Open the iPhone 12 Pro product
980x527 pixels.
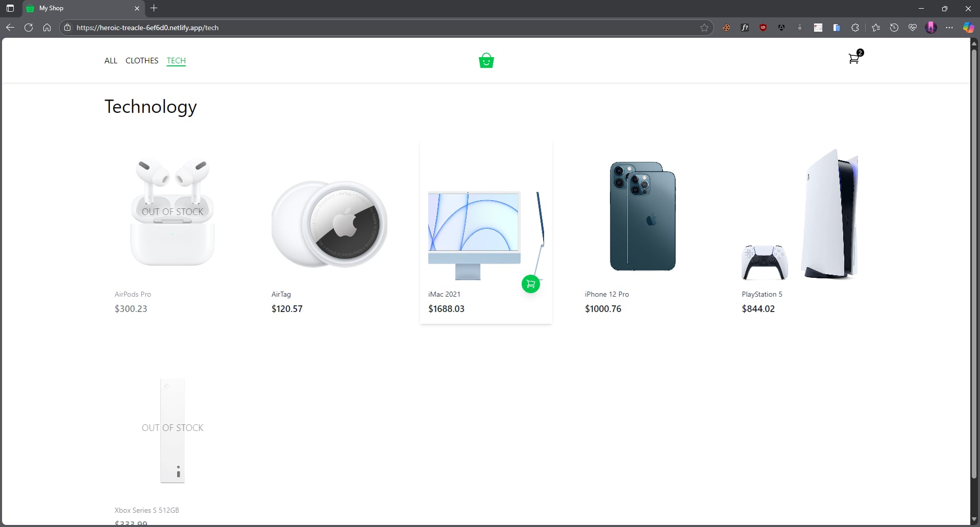(x=642, y=216)
